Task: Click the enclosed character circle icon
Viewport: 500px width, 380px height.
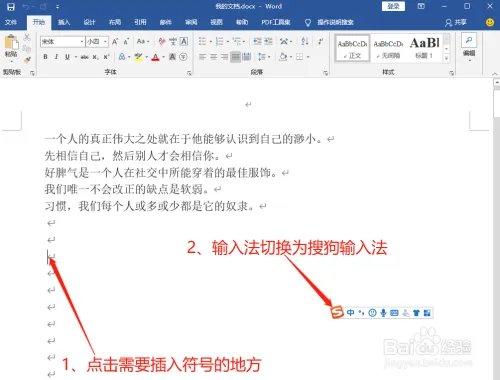Action: coord(183,57)
